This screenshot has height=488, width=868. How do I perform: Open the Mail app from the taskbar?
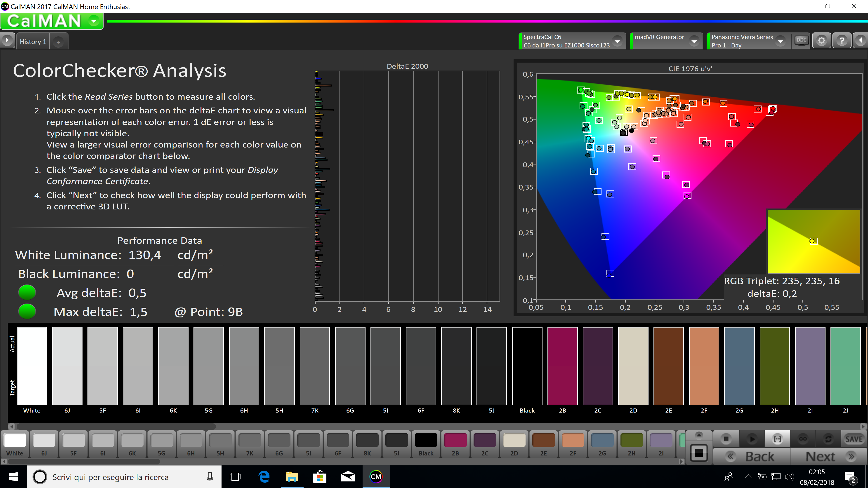click(348, 476)
